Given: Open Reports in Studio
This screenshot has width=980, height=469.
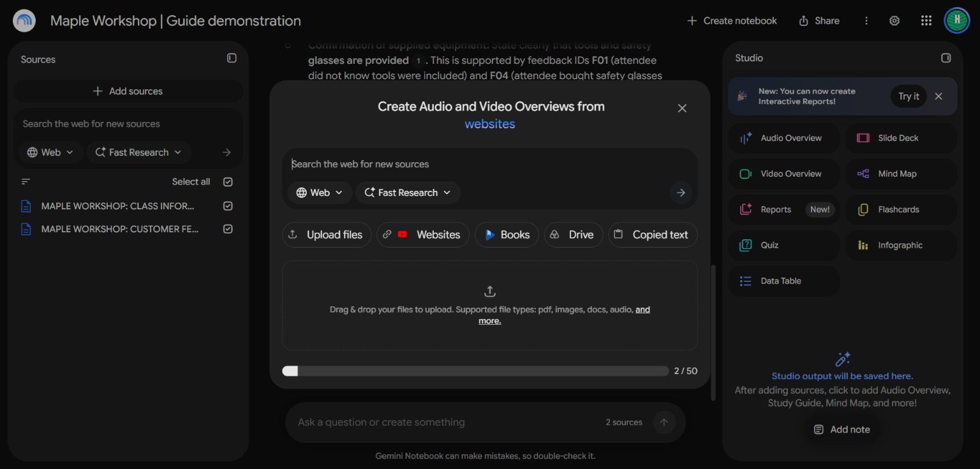Looking at the screenshot, I should point(783,209).
